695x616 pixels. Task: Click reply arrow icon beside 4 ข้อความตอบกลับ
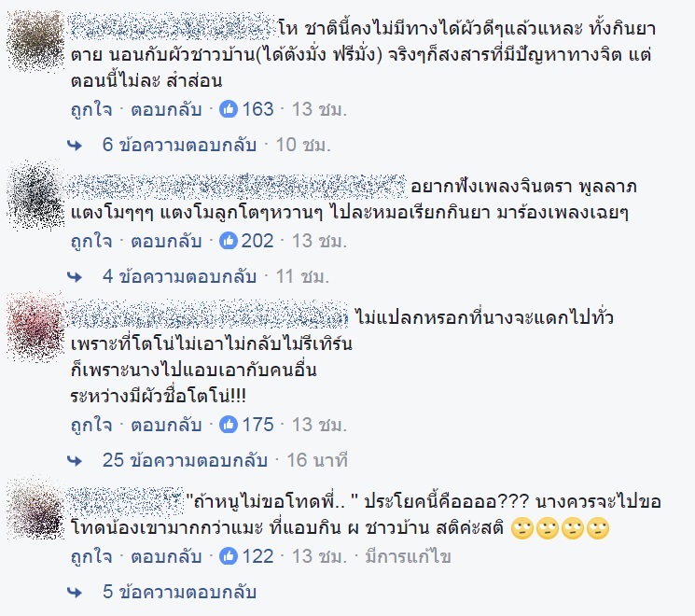tap(75, 277)
